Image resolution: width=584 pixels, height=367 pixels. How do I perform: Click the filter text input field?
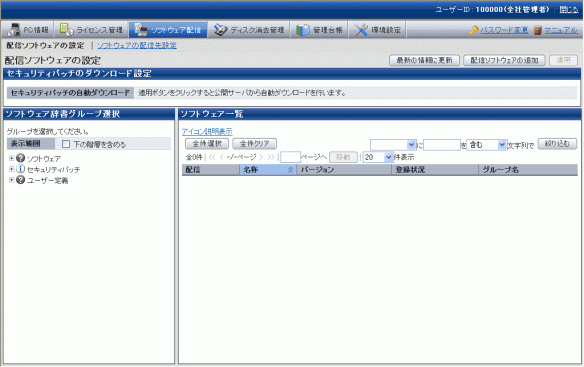(x=442, y=145)
